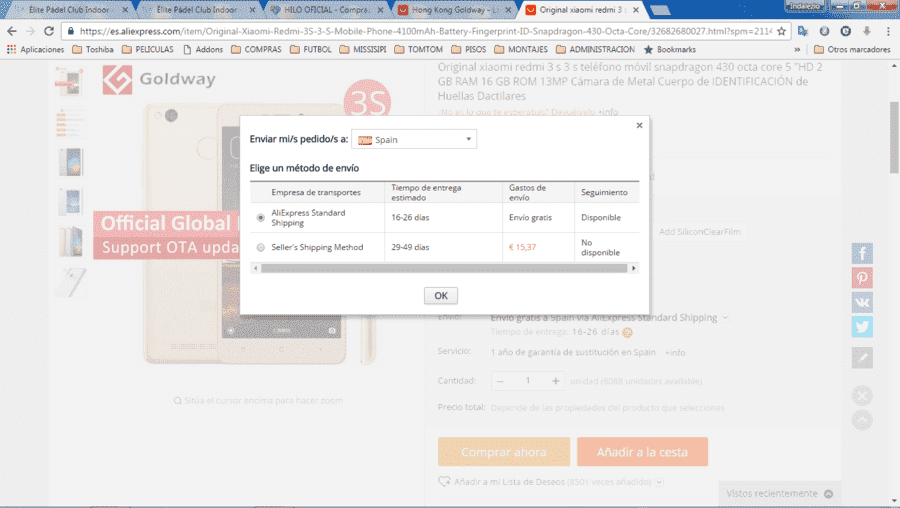This screenshot has width=900, height=508.
Task: Click the Comprar ahora button
Action: point(504,452)
